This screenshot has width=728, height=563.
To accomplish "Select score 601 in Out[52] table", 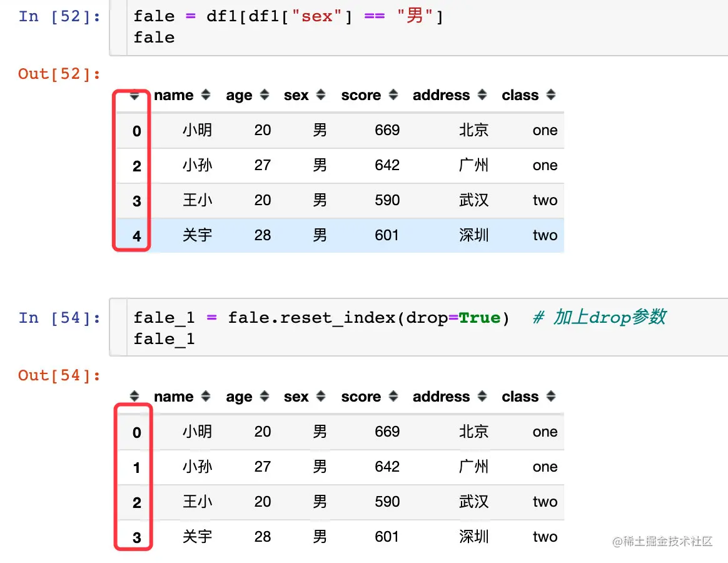I will pyautogui.click(x=387, y=235).
